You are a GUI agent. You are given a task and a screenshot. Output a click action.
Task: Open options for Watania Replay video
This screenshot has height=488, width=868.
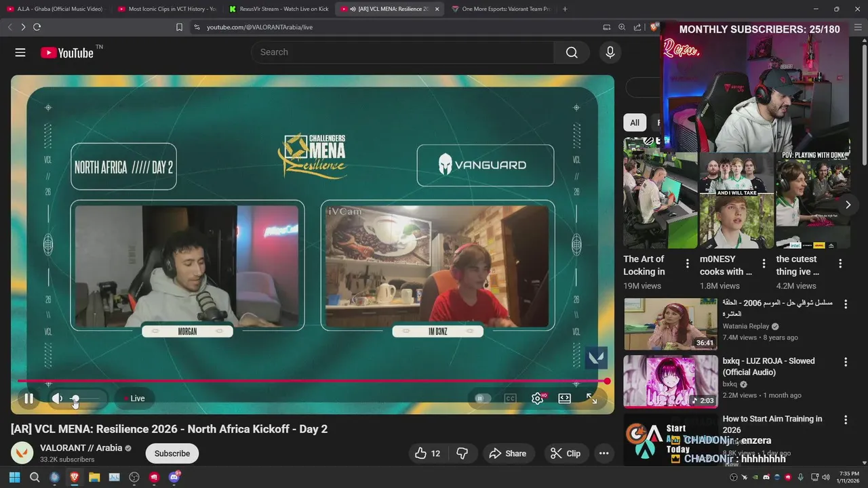pos(846,305)
